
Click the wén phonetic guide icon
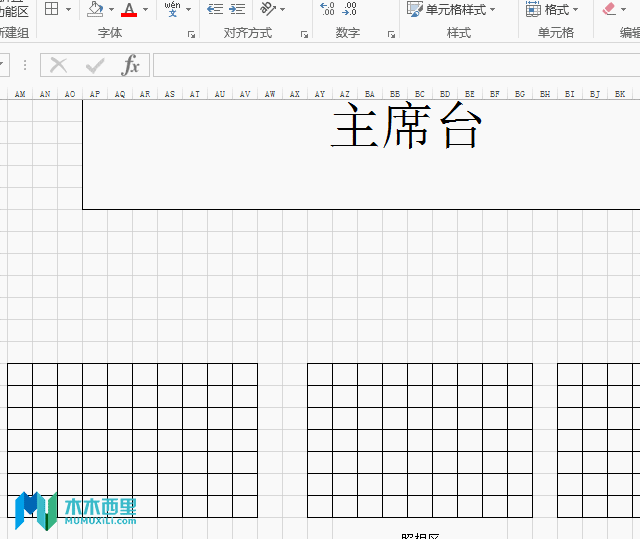tap(173, 9)
